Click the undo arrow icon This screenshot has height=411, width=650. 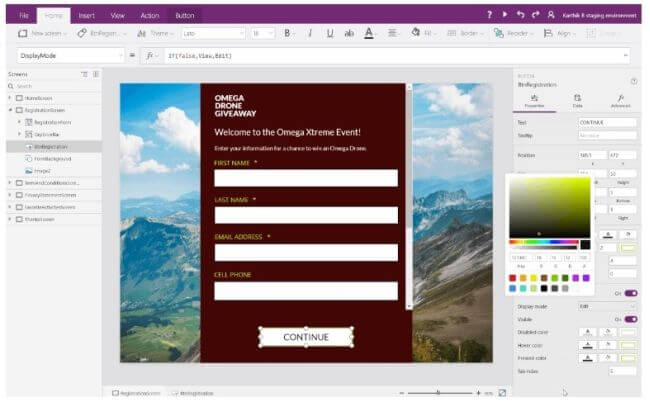coord(521,15)
